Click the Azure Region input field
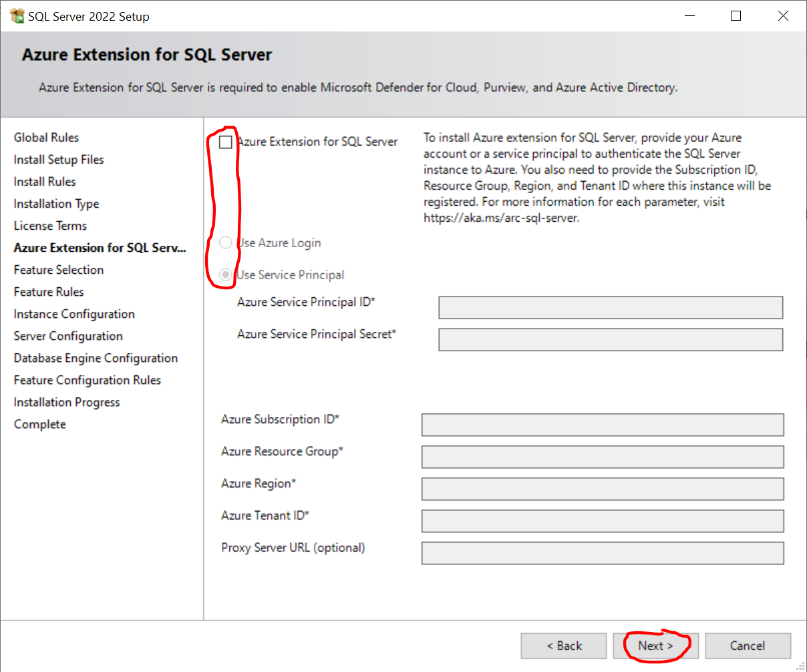The width and height of the screenshot is (807, 672). pos(603,489)
